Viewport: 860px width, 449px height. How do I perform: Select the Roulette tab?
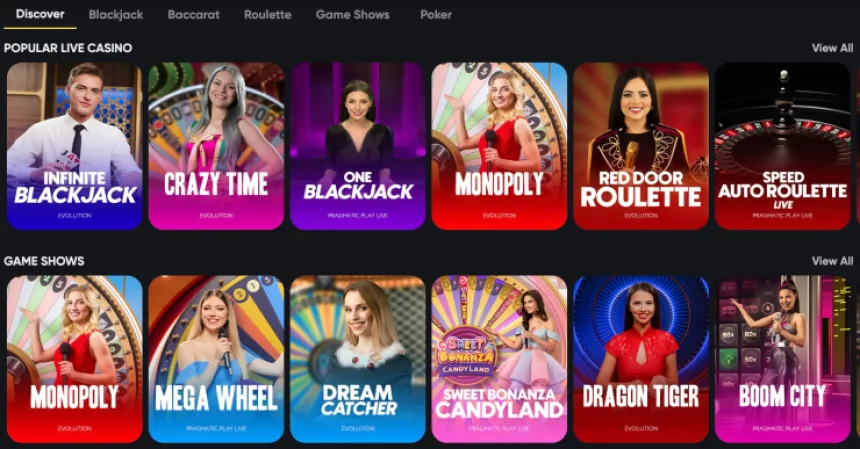click(x=268, y=15)
